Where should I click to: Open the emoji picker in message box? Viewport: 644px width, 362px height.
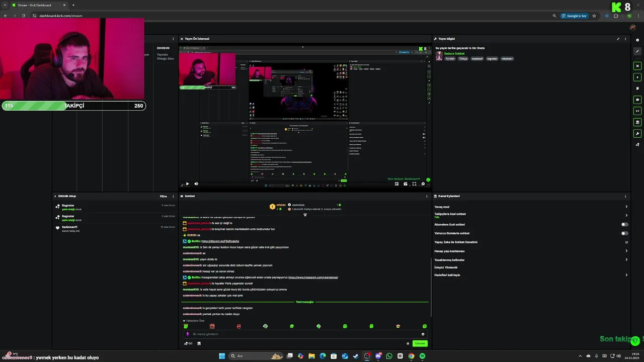click(x=423, y=334)
